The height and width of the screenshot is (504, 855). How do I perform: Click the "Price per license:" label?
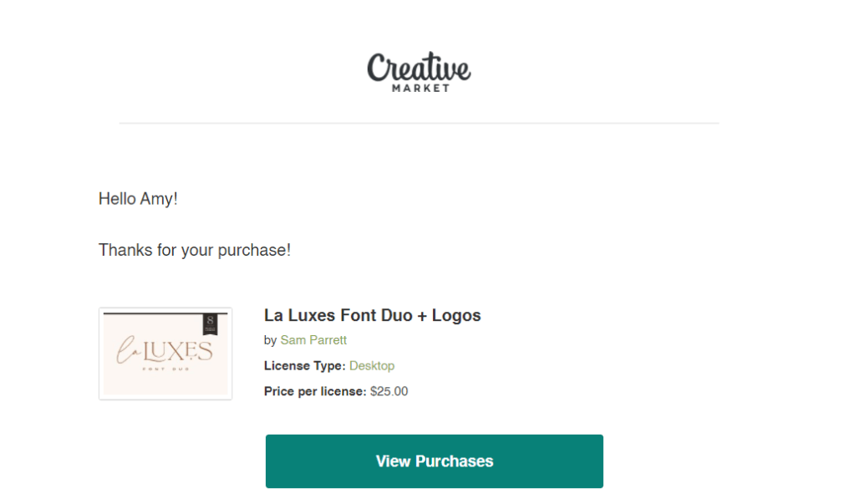[315, 391]
